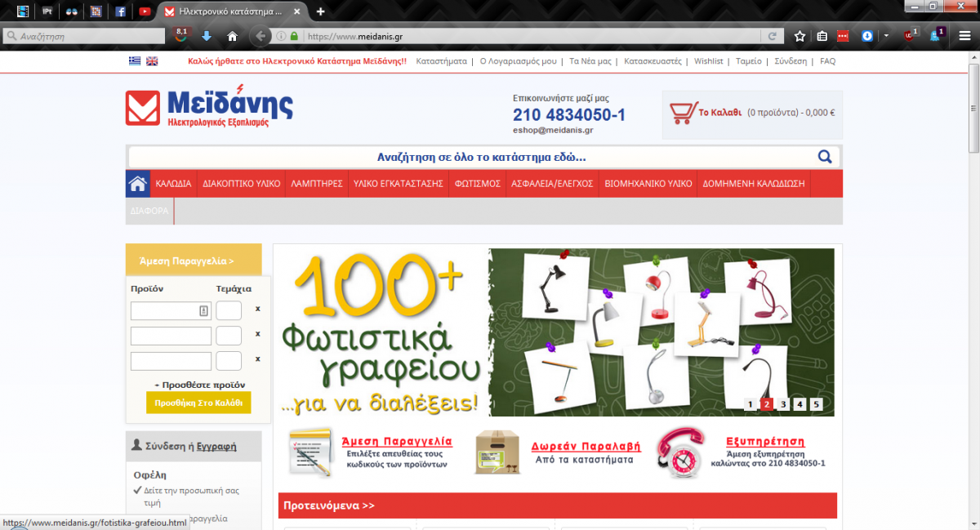Open the Wishlist link
980x530 pixels.
click(x=709, y=61)
